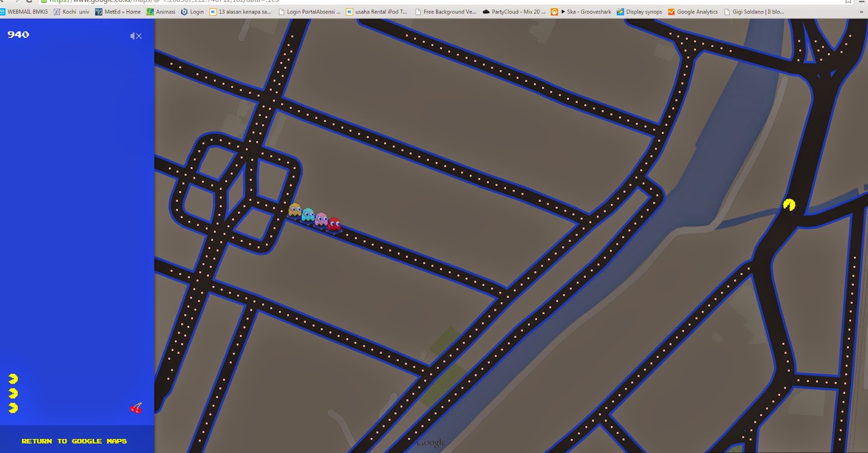Click the score value 940
The image size is (868, 453).
18,35
